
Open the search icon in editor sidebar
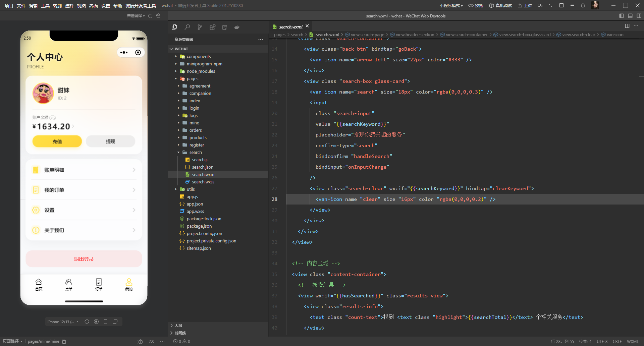point(187,27)
